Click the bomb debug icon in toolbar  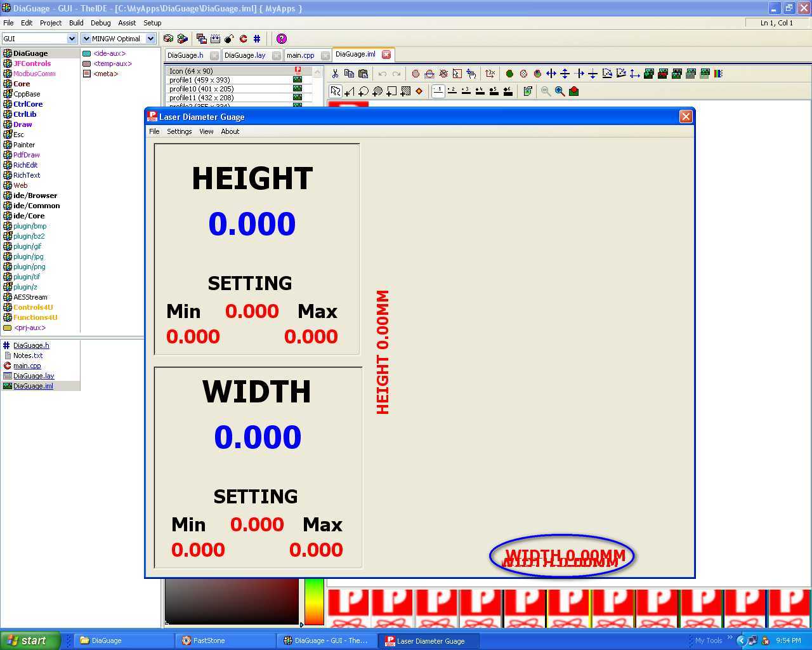tap(229, 39)
